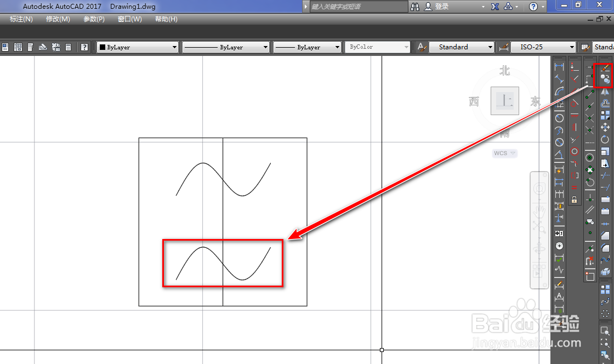The width and height of the screenshot is (614, 364).
Task: Expand the 登录 sign-in dropdown arrow
Action: click(483, 7)
